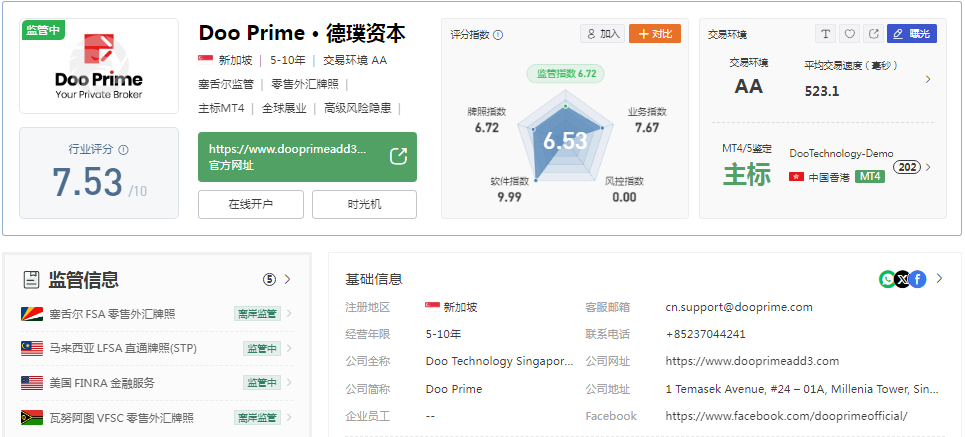This screenshot has width=965, height=437.
Task: Click the 202 count badge
Action: (908, 167)
